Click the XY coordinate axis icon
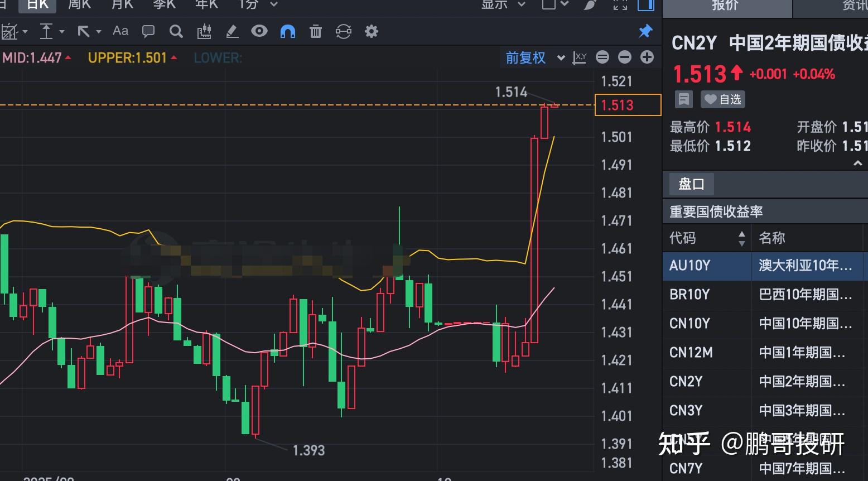 coord(580,57)
